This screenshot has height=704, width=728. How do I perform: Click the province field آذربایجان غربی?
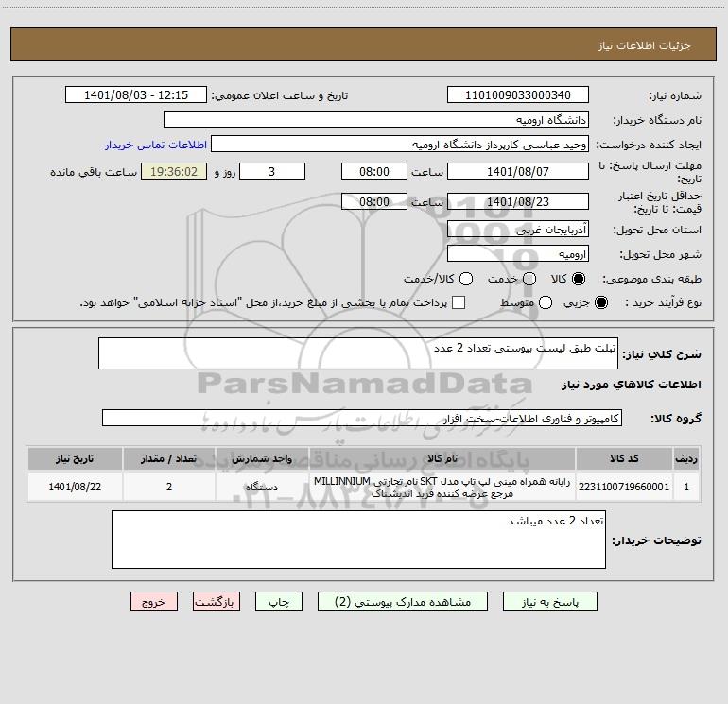518,229
